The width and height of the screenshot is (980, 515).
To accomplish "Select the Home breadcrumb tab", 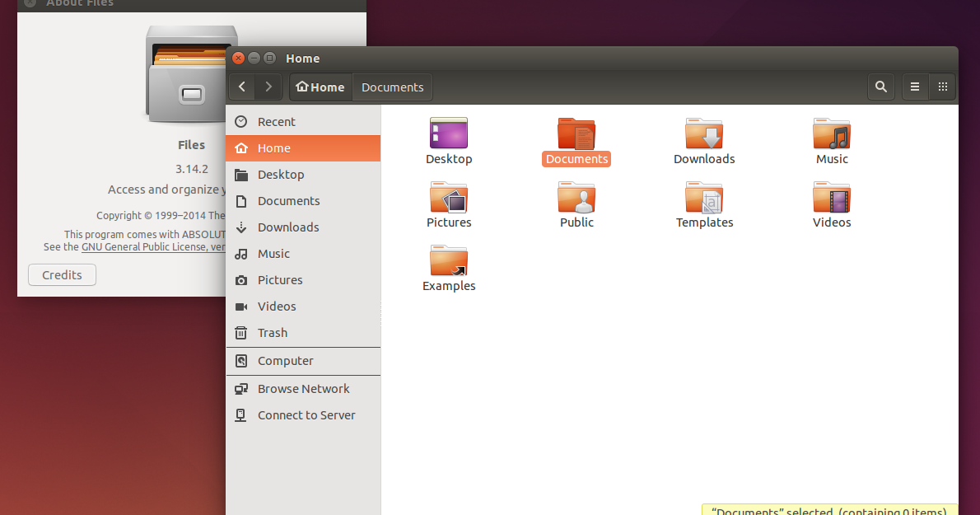I will click(320, 87).
